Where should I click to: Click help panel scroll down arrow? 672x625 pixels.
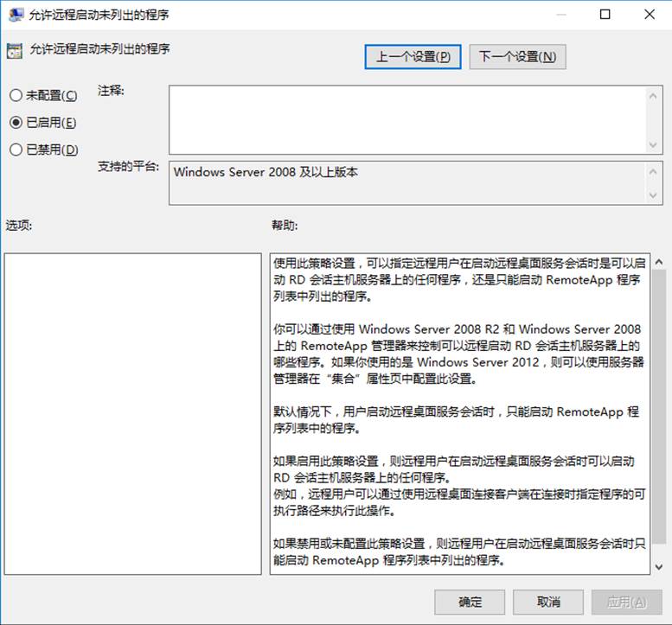tap(659, 566)
